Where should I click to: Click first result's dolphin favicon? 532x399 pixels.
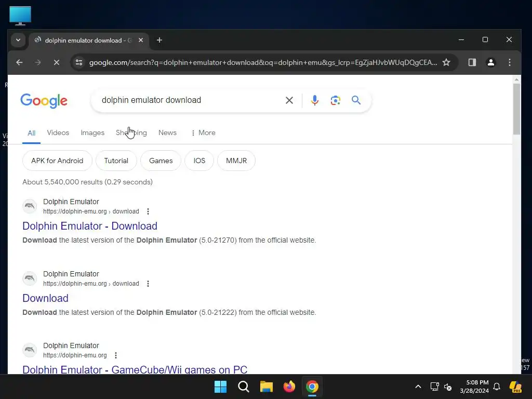click(x=30, y=206)
